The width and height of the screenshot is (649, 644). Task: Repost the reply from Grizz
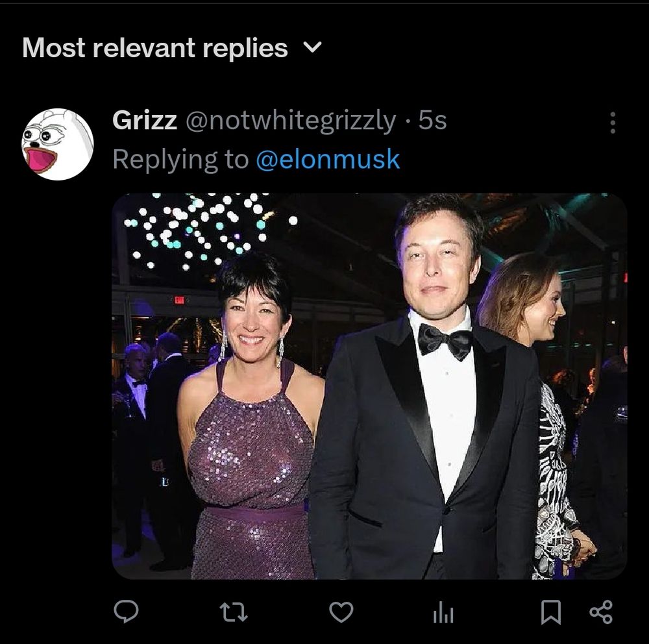pos(233,611)
